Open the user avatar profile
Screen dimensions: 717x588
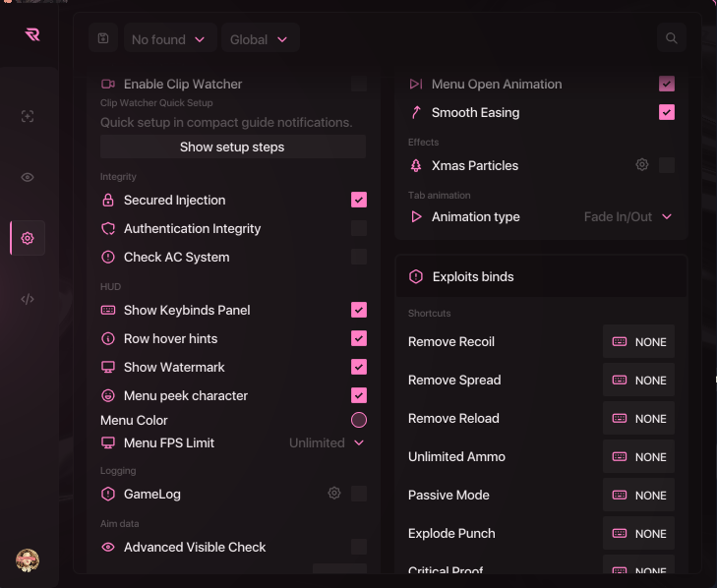(x=28, y=560)
